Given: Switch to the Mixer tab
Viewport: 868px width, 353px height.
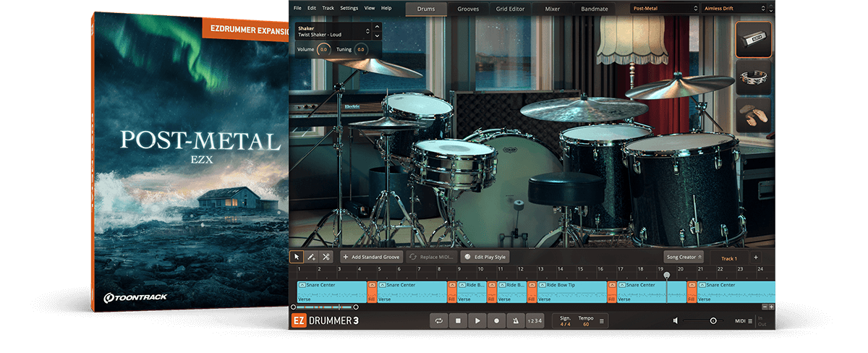Looking at the screenshot, I should 551,9.
